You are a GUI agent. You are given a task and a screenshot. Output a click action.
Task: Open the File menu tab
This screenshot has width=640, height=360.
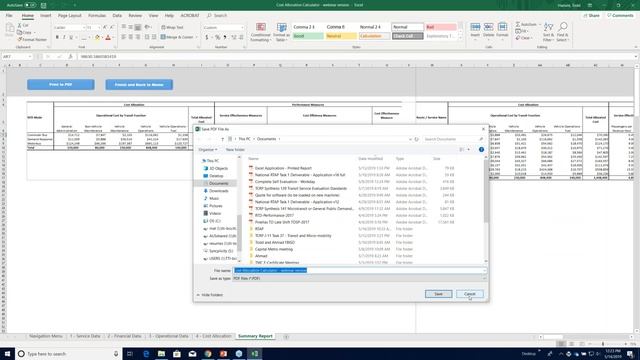point(9,16)
